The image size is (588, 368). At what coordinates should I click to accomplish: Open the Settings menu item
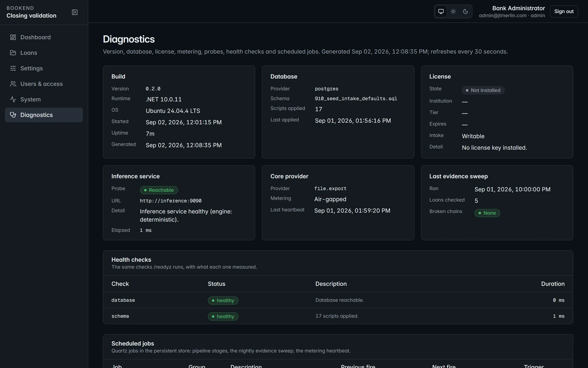pyautogui.click(x=44, y=68)
